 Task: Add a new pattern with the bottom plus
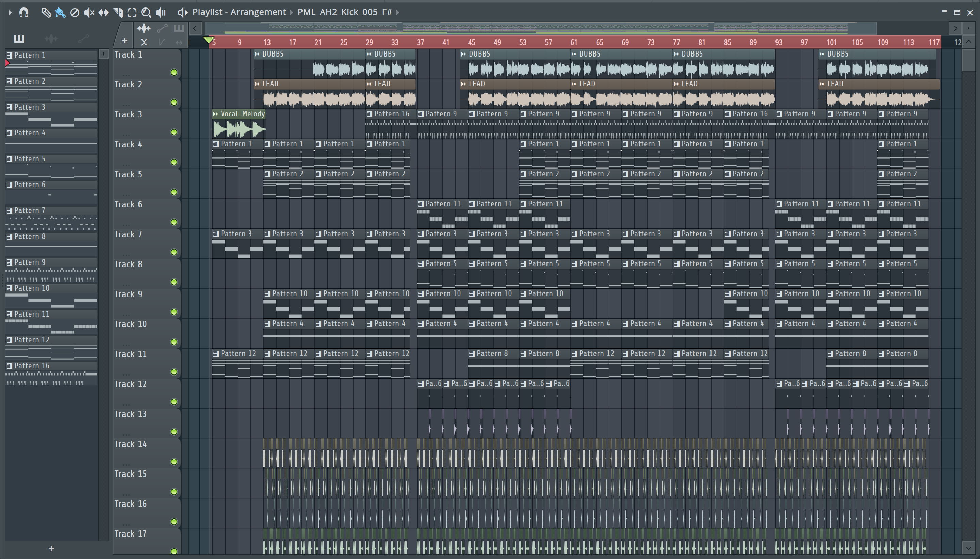click(x=51, y=548)
